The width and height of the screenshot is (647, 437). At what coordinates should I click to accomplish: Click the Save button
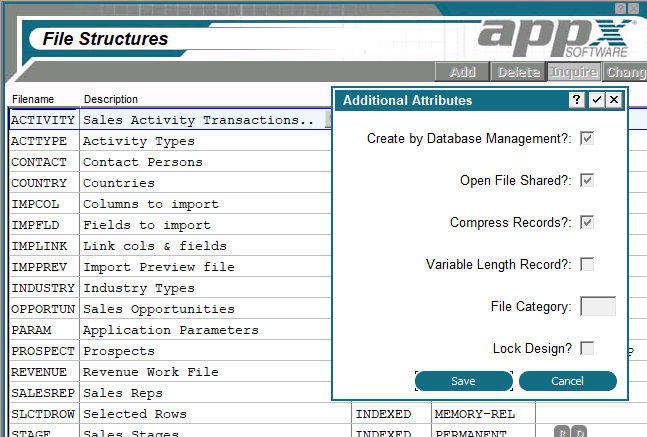[464, 381]
